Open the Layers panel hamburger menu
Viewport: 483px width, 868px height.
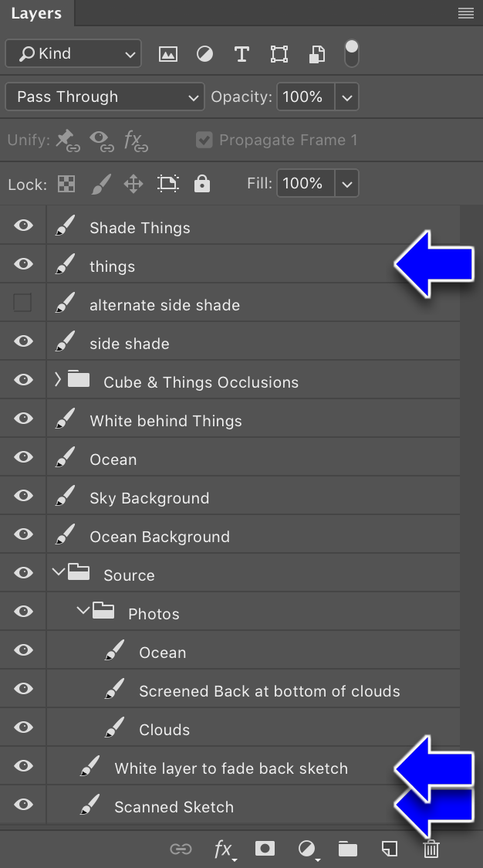466,12
